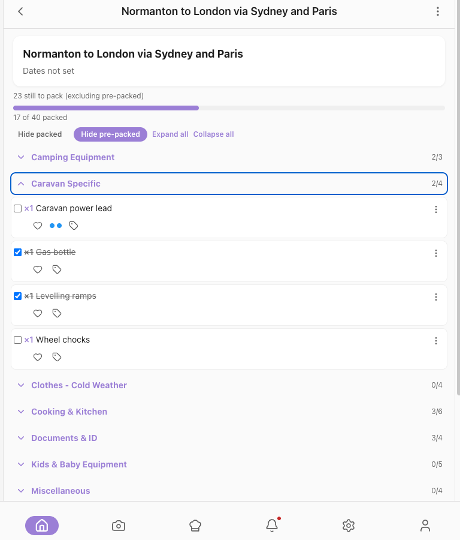Click the 'Caravan power lead' item name
This screenshot has width=460, height=540.
click(x=74, y=208)
